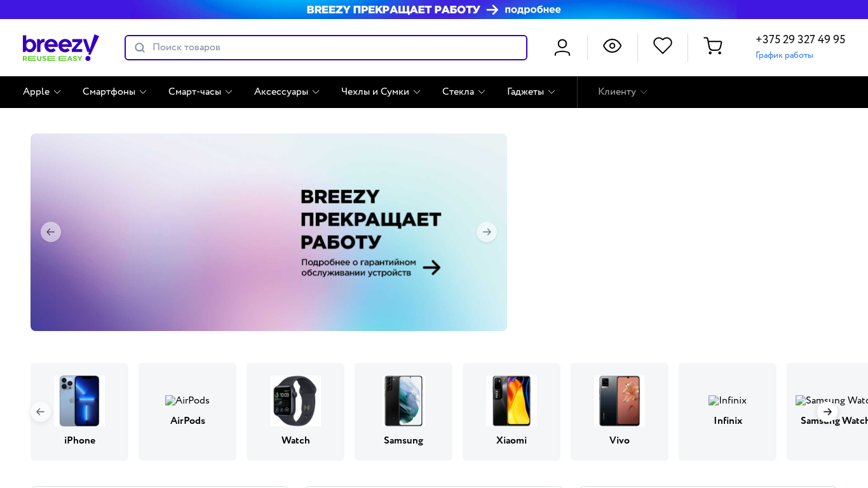Expand the Аксессуары menu

tap(287, 92)
